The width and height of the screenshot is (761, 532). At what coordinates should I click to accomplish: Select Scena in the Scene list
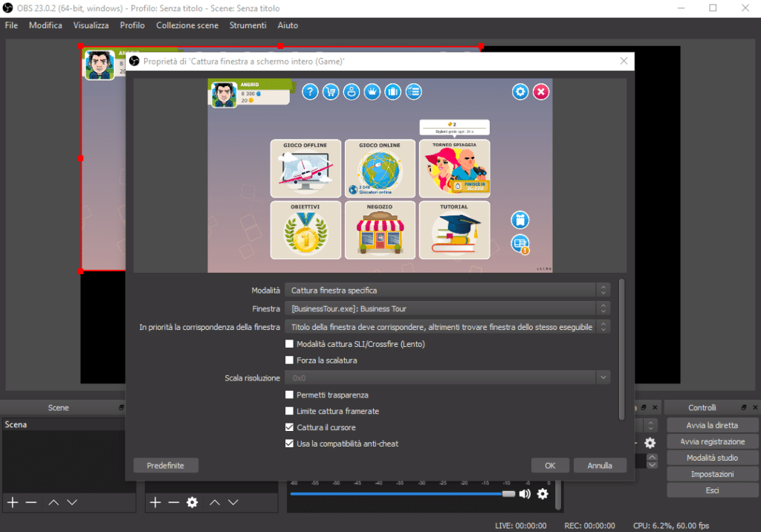[x=63, y=425]
